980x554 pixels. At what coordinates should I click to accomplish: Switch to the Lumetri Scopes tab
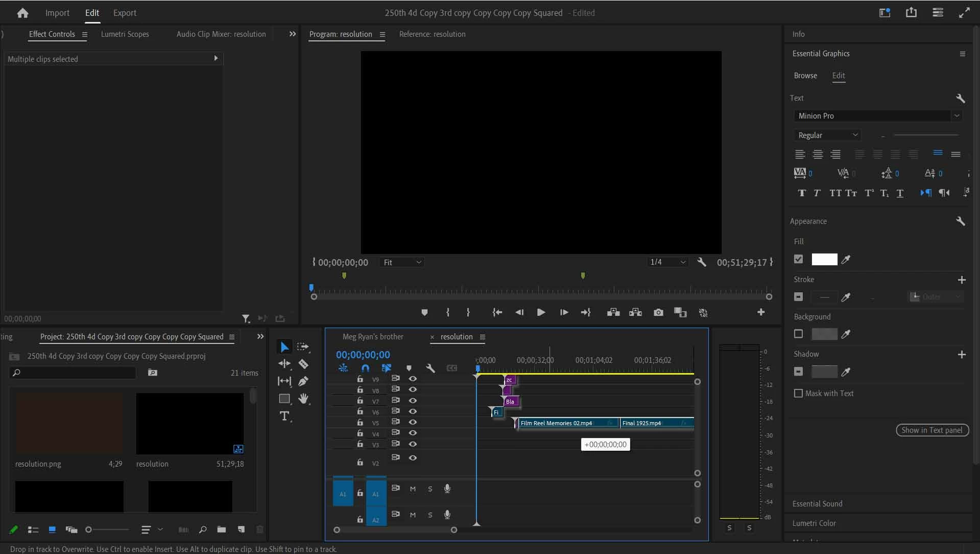[125, 34]
